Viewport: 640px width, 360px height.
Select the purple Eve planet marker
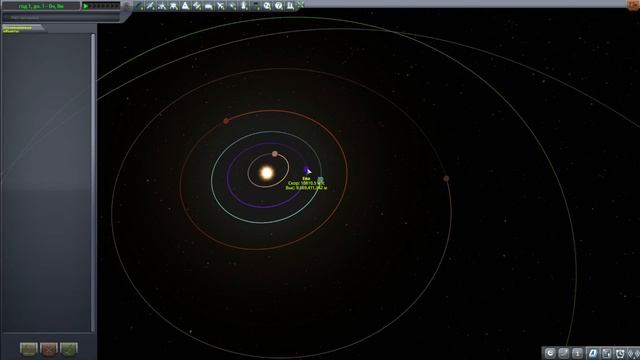(307, 170)
